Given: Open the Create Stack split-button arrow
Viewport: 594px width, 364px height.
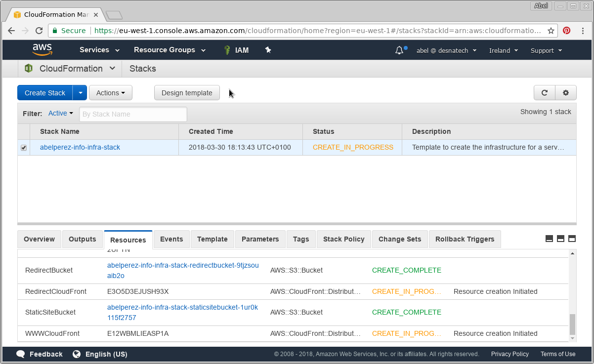Looking at the screenshot, I should (x=80, y=93).
